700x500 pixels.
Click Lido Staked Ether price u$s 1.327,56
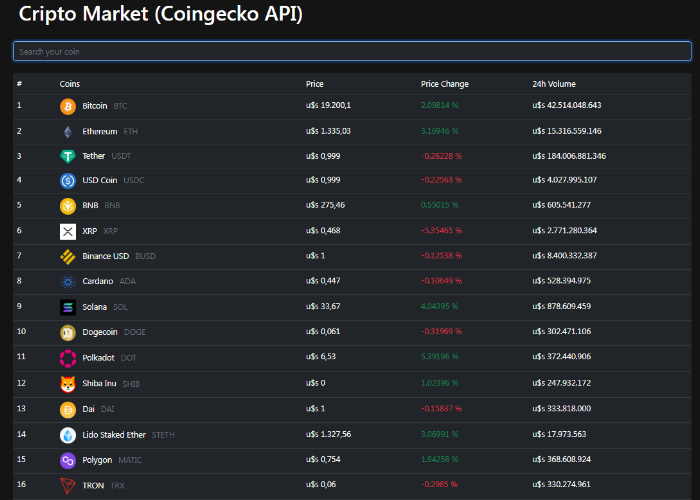(328, 434)
